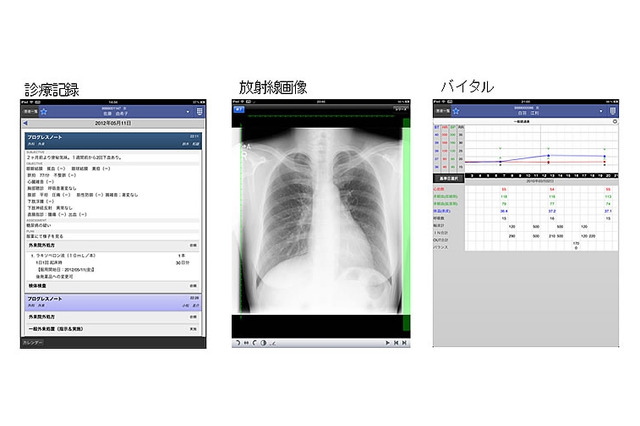Tap the top-right button of X-ray viewer
Image resolution: width=640 pixels, height=426 pixels.
pyautogui.click(x=401, y=109)
